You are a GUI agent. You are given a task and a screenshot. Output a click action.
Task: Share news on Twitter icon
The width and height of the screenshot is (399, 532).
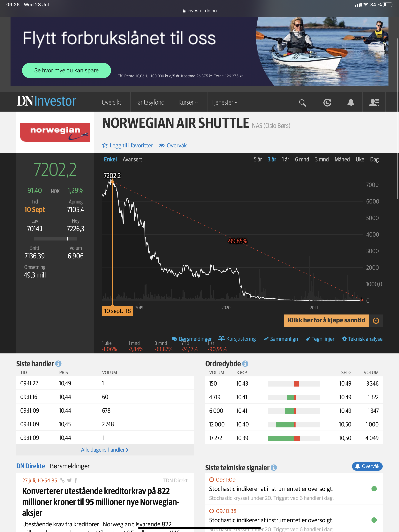[69, 480]
